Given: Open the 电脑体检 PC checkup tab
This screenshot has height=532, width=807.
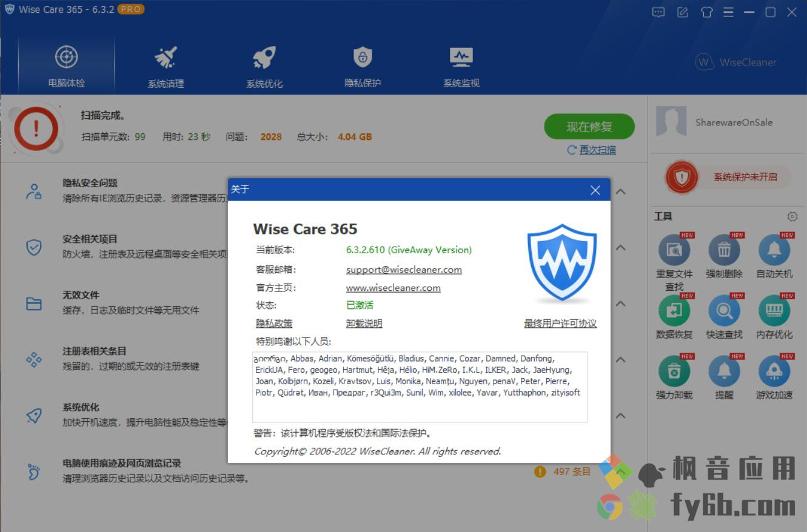Looking at the screenshot, I should point(67,65).
